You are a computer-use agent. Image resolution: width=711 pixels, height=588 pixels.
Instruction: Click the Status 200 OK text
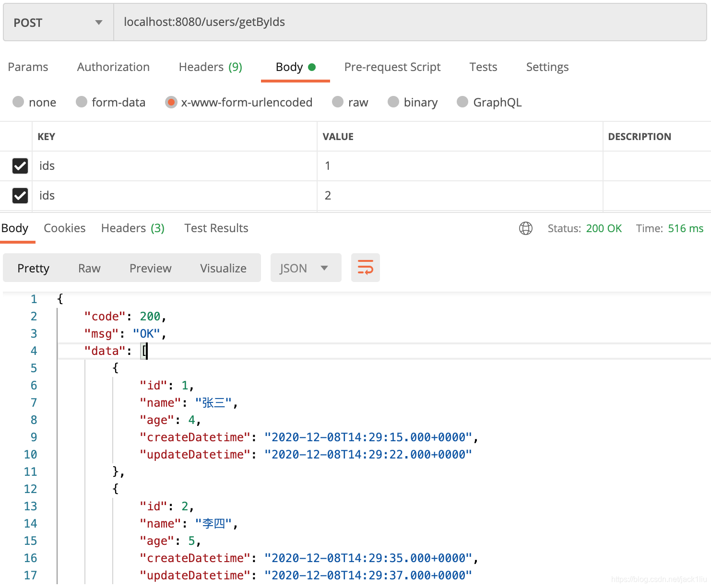585,228
